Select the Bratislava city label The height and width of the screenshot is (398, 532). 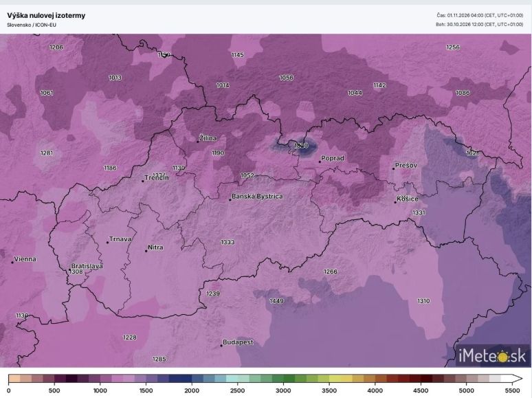[x=87, y=266]
